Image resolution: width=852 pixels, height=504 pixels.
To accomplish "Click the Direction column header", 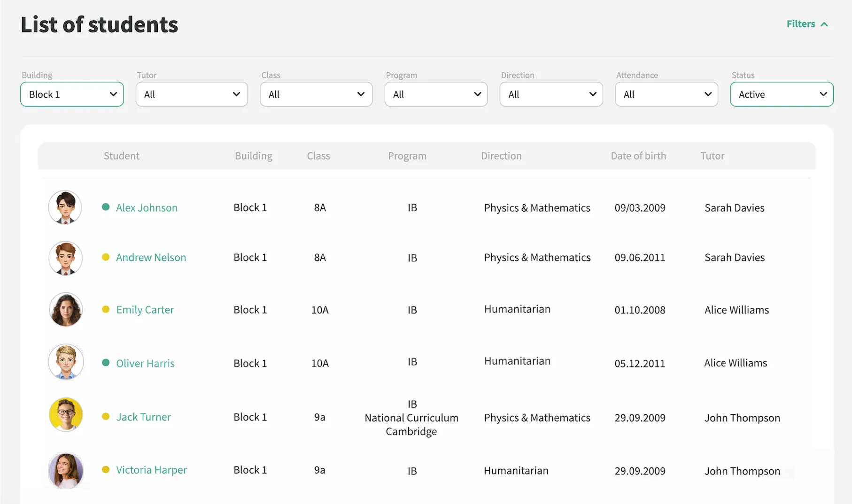I will (501, 156).
